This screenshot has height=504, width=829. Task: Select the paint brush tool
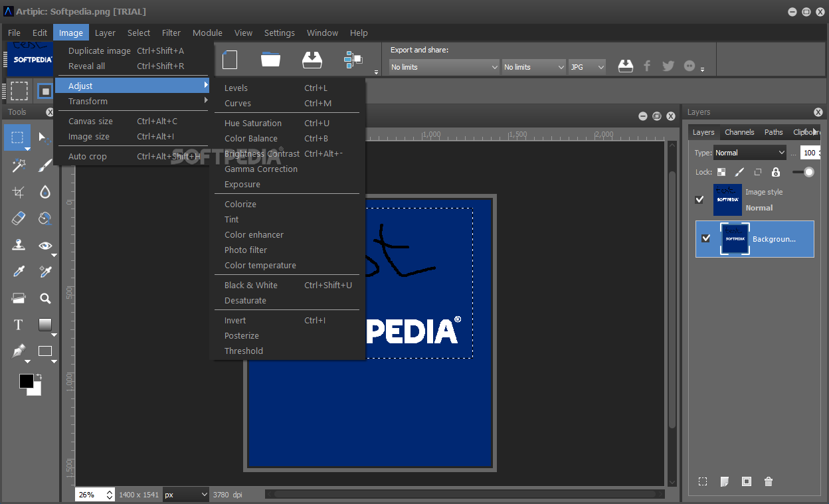click(45, 165)
